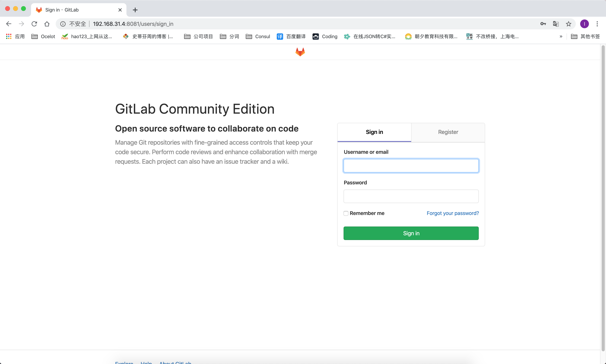Expand hidden bookmarks overflow chevron
Screen dimensions: 606x364
coord(561,37)
